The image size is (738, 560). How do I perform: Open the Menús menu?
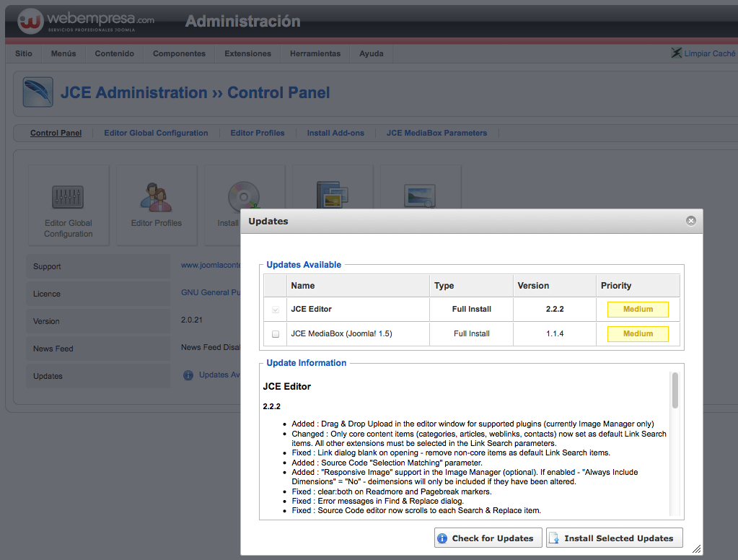(63, 53)
